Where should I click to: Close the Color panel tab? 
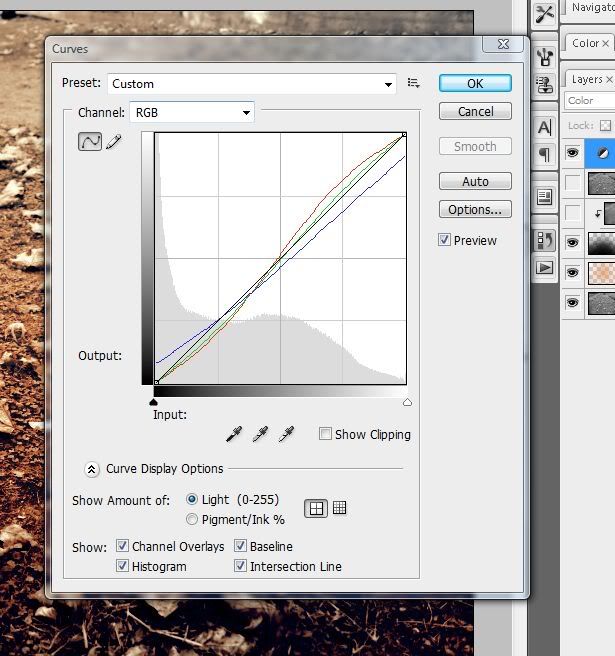click(x=605, y=43)
